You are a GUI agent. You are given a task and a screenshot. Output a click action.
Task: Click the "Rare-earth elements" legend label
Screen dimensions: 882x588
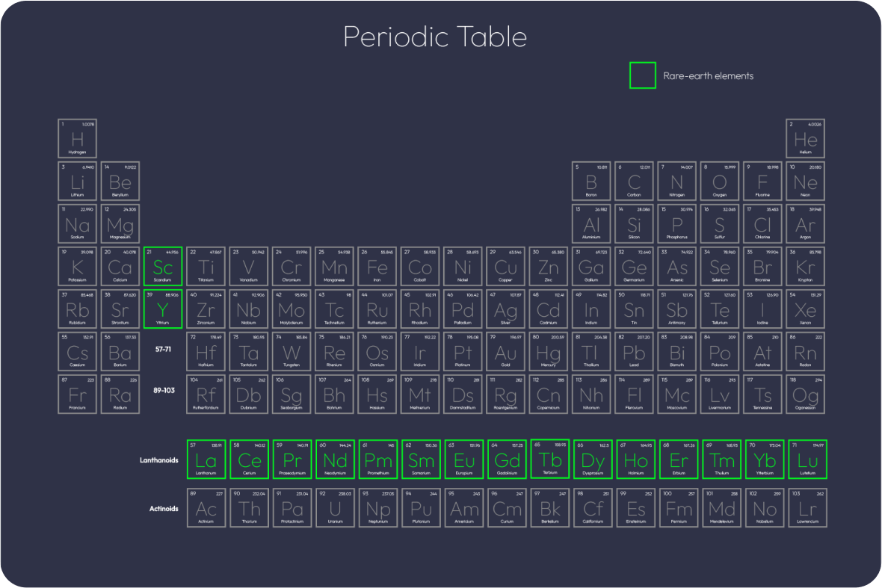(708, 76)
